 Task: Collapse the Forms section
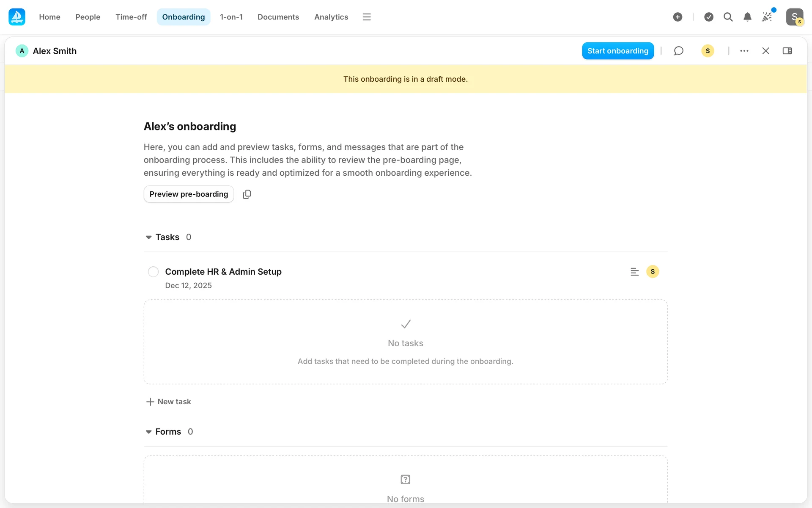[148, 432]
